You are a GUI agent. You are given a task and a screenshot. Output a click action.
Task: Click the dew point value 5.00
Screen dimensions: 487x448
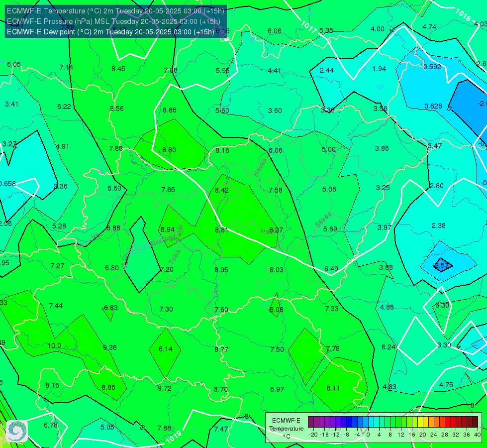[x=329, y=150]
